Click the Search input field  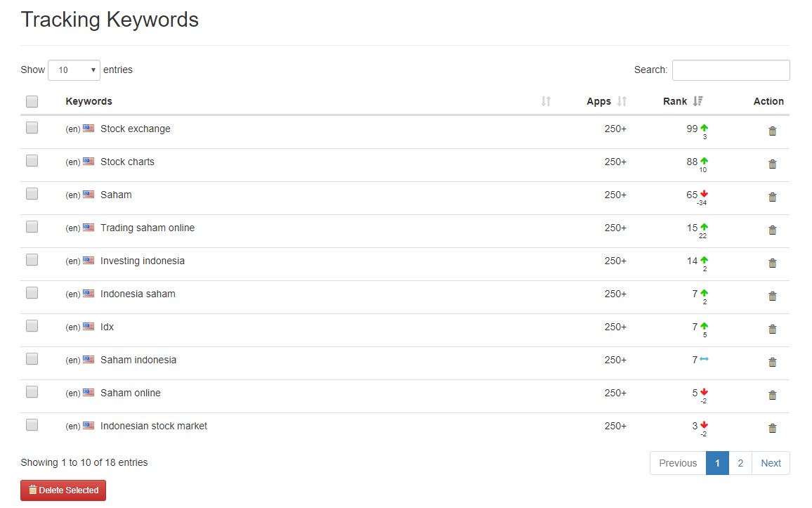[x=731, y=70]
